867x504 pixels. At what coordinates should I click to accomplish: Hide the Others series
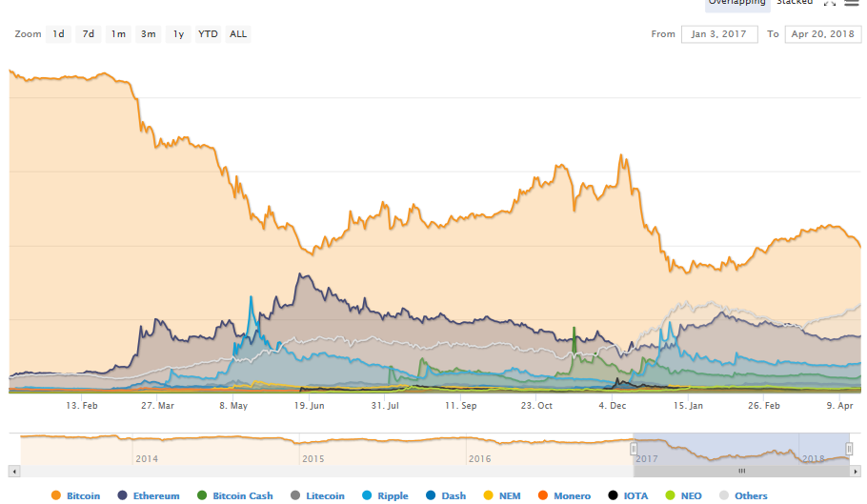point(742,495)
